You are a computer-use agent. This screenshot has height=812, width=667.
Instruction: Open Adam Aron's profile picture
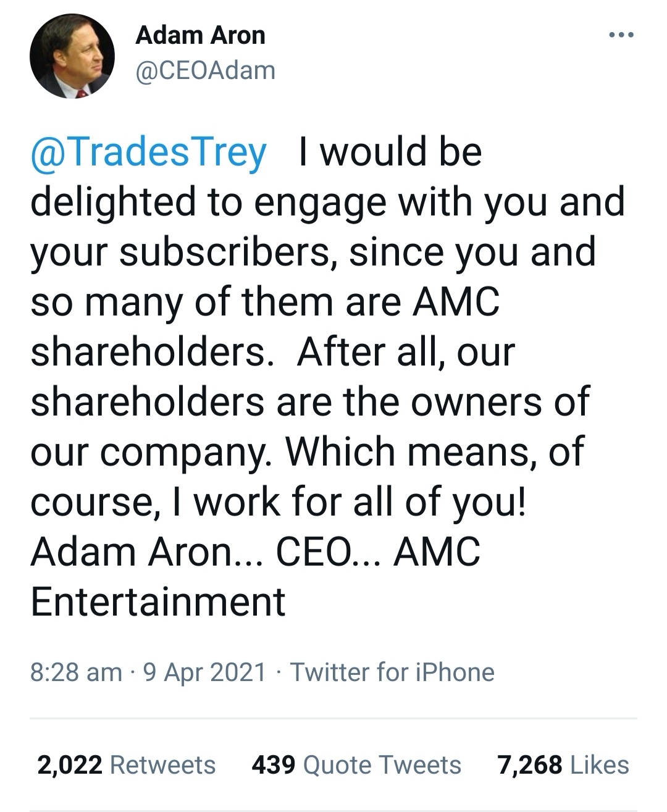[x=72, y=56]
